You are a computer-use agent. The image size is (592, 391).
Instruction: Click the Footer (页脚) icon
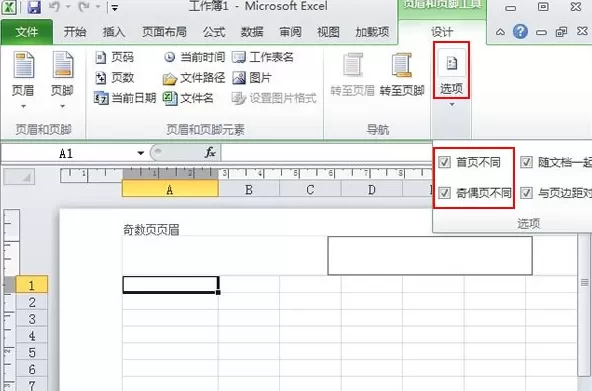(63, 65)
